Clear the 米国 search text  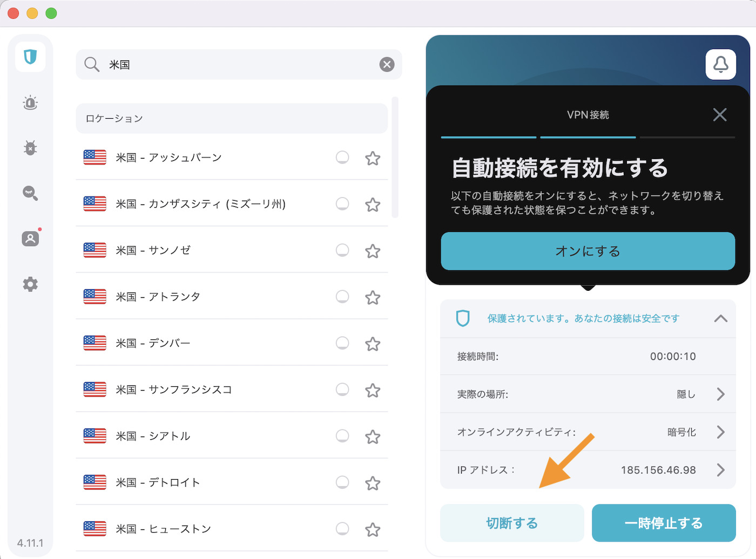pos(387,65)
